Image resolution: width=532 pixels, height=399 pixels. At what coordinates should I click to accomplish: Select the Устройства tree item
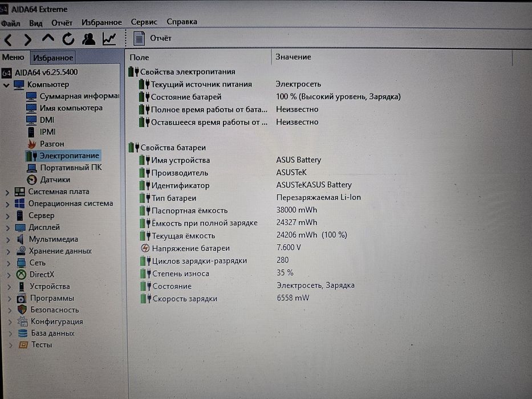(50, 286)
